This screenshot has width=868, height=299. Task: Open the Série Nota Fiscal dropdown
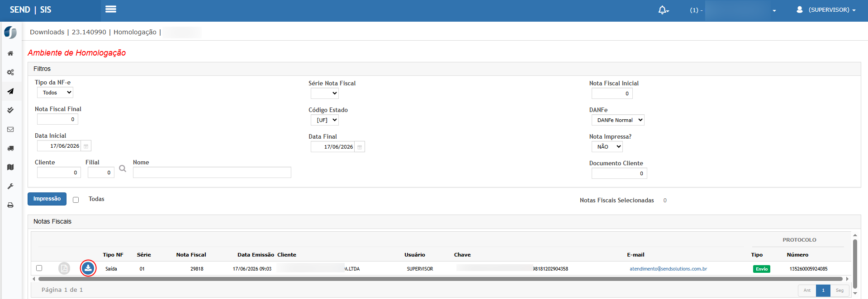tap(325, 93)
